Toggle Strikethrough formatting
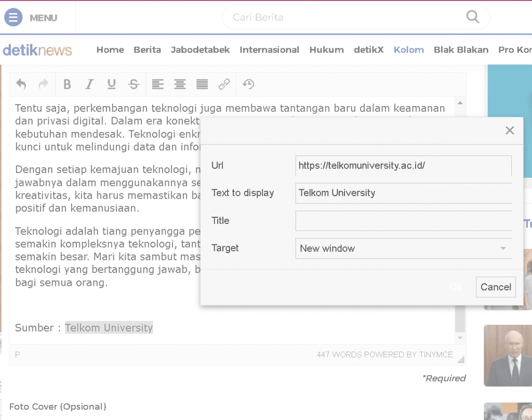 (x=134, y=84)
